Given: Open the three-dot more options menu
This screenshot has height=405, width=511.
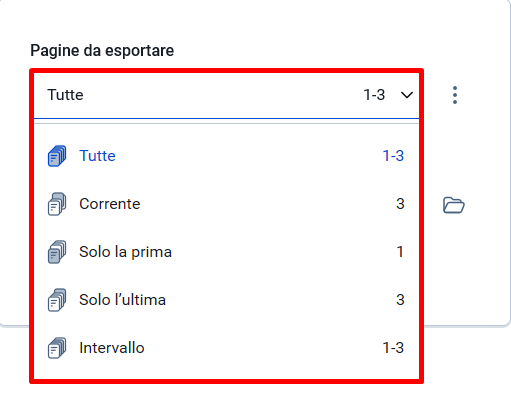Looking at the screenshot, I should 455,95.
